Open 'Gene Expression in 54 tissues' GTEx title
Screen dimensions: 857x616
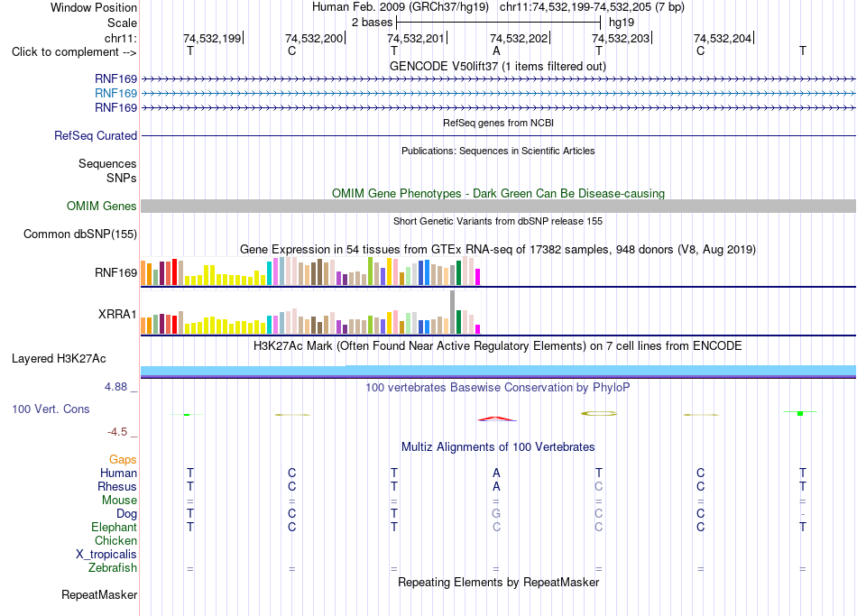point(498,250)
